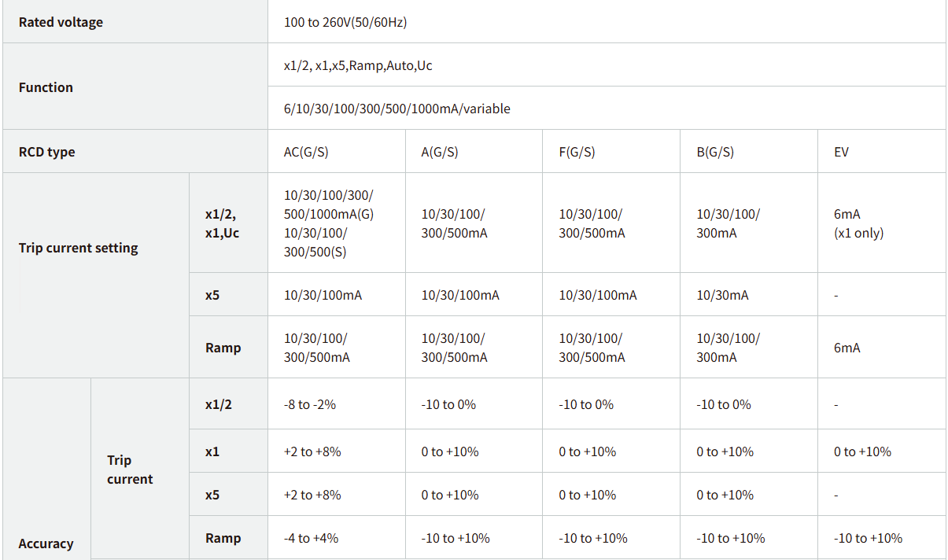This screenshot has height=560, width=948.
Task: Click the RCD type row header
Action: coord(47,152)
